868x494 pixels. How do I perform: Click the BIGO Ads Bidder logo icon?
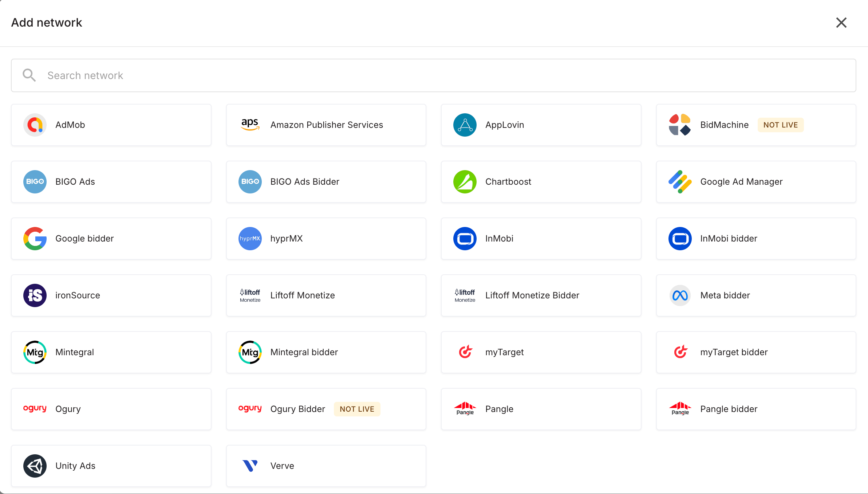250,182
